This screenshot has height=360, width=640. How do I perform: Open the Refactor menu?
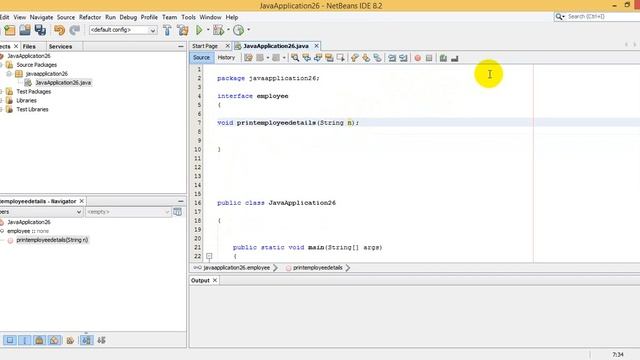(90, 17)
